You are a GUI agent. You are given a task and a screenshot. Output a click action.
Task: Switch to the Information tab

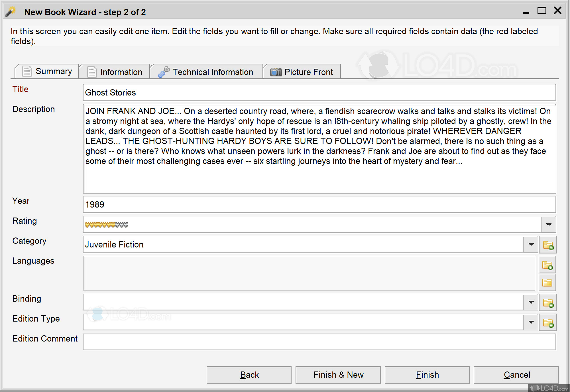click(x=115, y=72)
